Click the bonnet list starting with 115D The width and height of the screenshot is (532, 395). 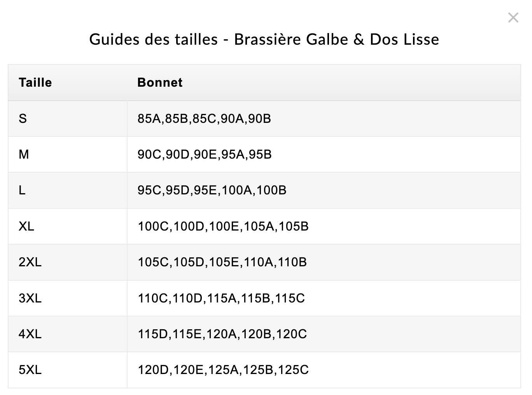pos(222,334)
